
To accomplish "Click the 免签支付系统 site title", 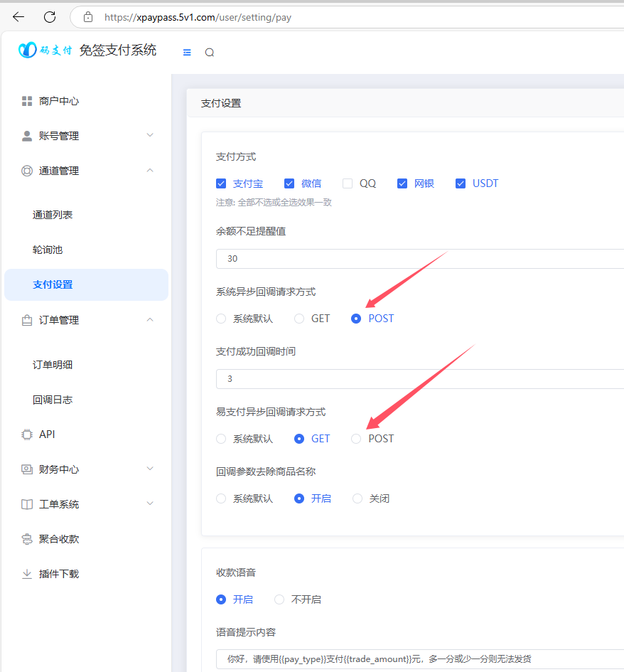I will click(118, 50).
